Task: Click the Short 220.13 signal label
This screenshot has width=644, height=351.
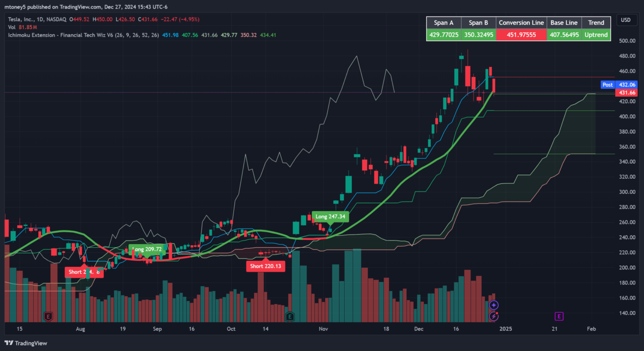Action: pos(265,266)
